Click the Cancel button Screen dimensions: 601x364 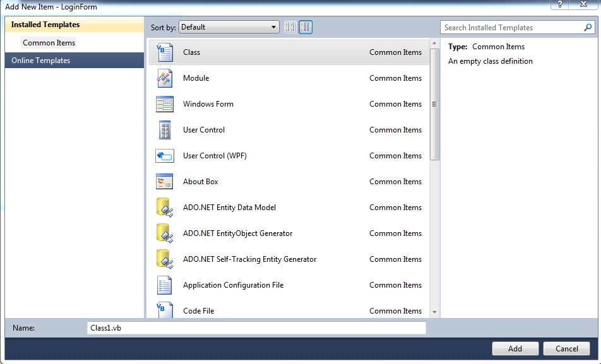click(566, 348)
